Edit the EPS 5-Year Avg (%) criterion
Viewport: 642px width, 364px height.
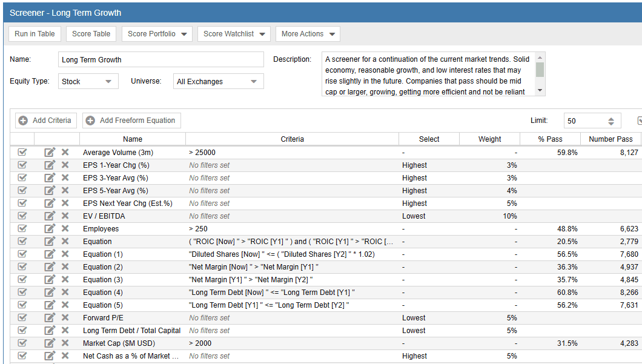pos(50,190)
